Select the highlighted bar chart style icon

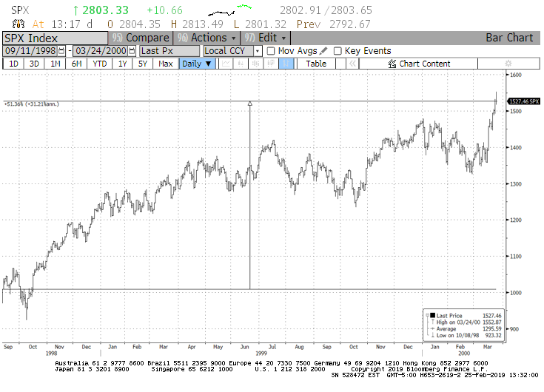[285, 64]
